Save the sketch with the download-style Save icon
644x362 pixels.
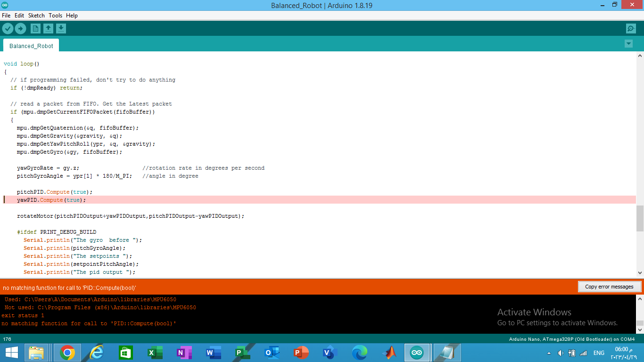pos(61,28)
